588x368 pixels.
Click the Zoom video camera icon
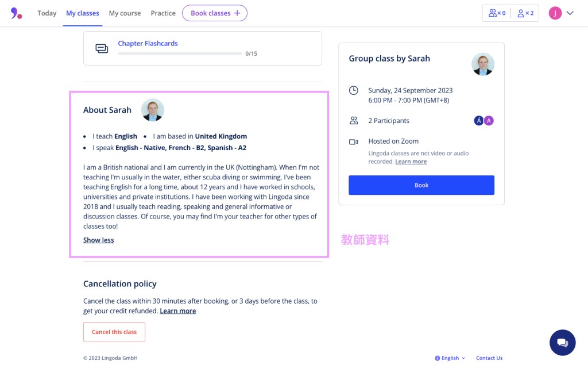pyautogui.click(x=354, y=141)
